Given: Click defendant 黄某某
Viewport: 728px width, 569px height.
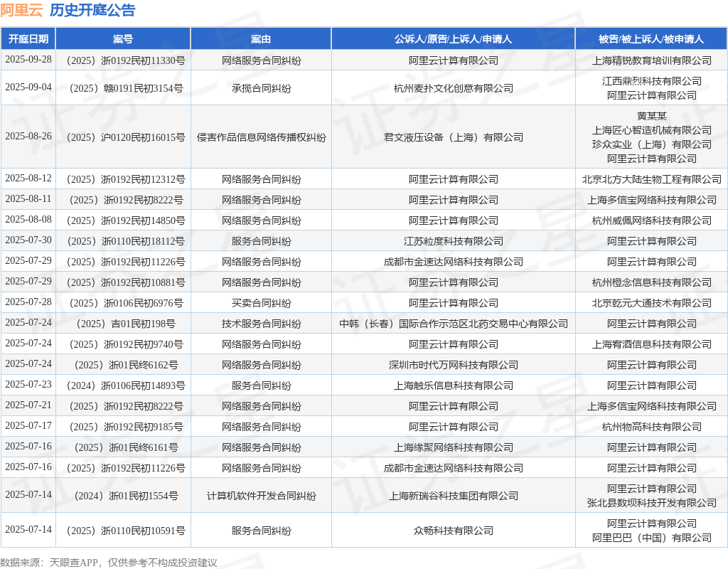Looking at the screenshot, I should point(651,116).
